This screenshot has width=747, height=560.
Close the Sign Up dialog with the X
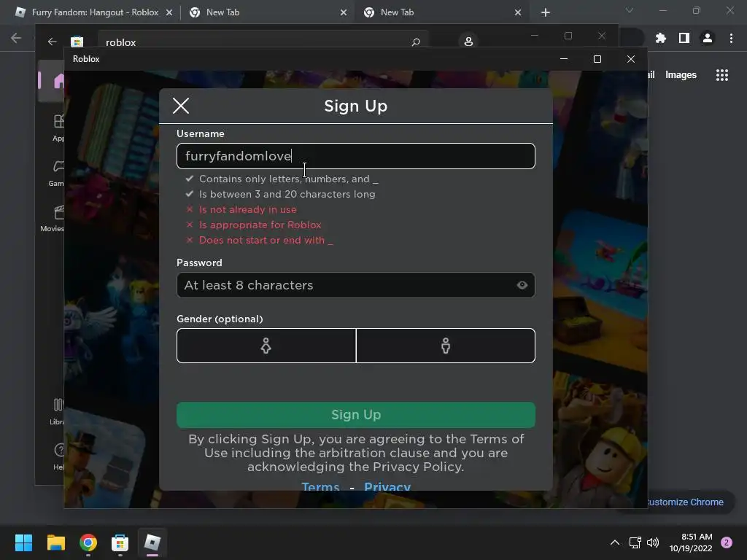[x=181, y=106]
